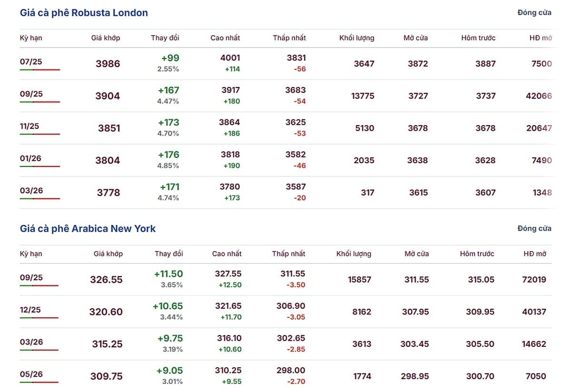Open the Giá cà phê Arabica New York heading

[x=88, y=228]
